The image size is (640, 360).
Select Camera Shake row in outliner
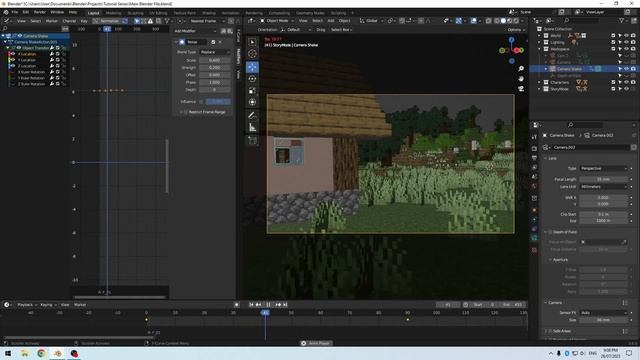coord(584,69)
